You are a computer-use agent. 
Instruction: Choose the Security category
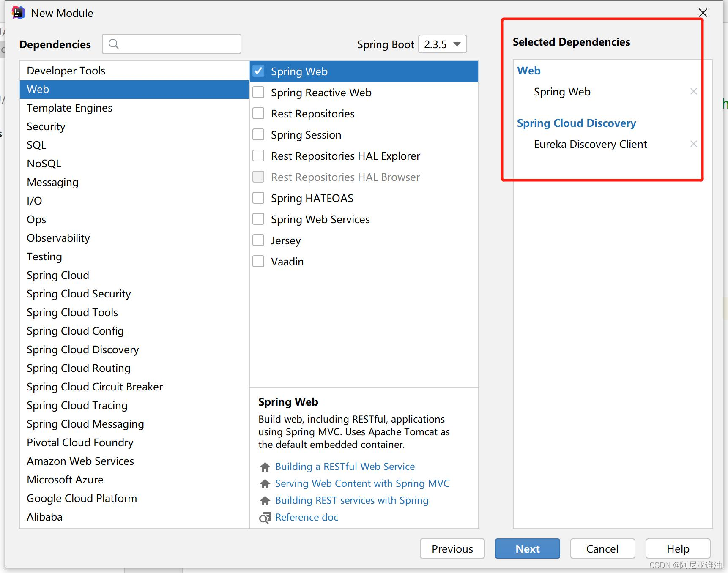pyautogui.click(x=134, y=126)
